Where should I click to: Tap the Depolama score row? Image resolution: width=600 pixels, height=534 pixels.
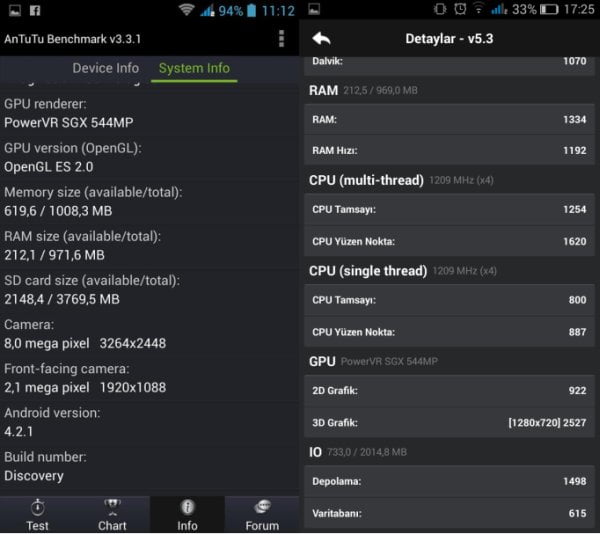pos(449,481)
